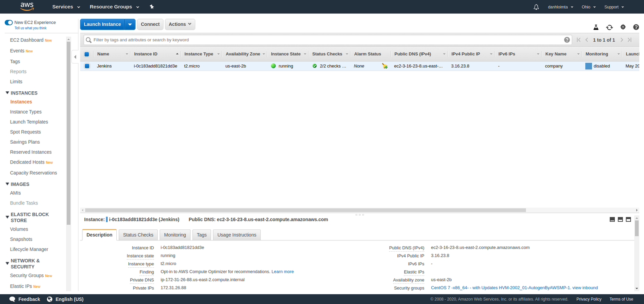Collapse the INSTANCES sidebar section
644x304 pixels.
pyautogui.click(x=7, y=93)
